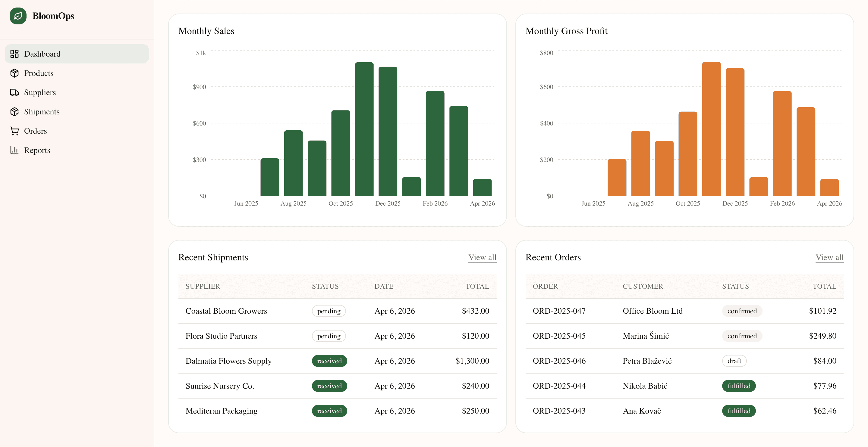Click the Suppliers truck icon

coord(15,92)
